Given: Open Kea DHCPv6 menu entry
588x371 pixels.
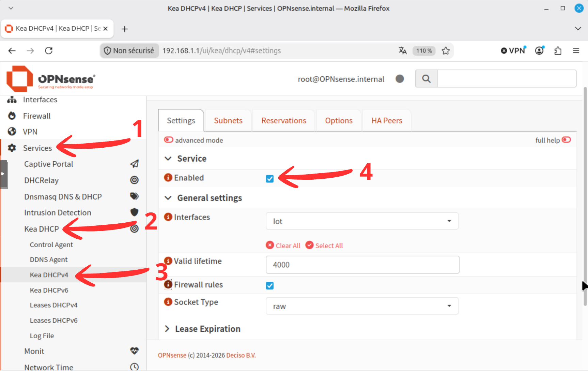Looking at the screenshot, I should [x=49, y=290].
